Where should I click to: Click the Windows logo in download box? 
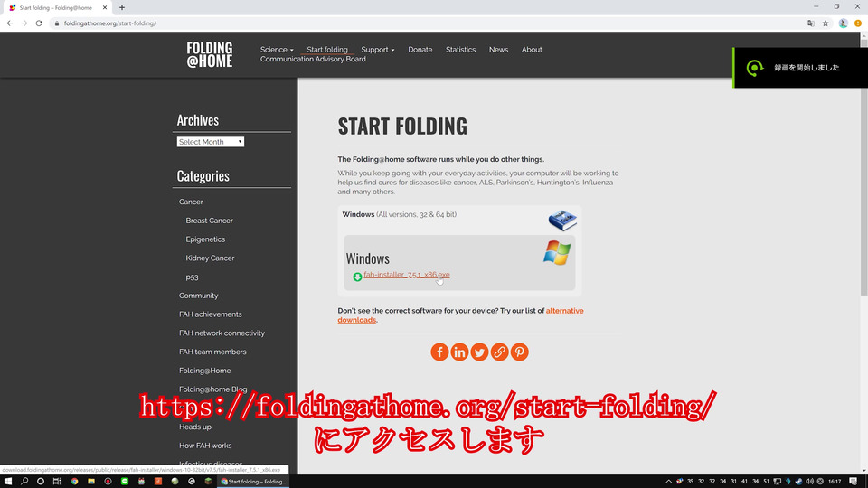click(x=557, y=253)
